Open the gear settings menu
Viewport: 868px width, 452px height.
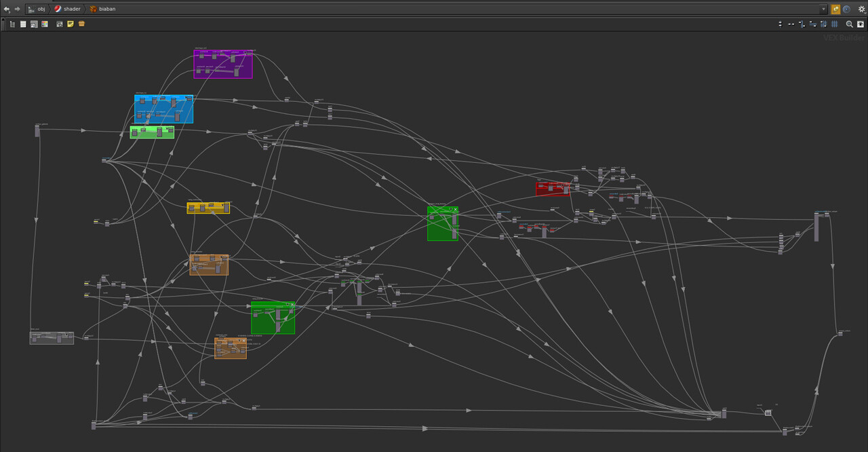[862, 9]
